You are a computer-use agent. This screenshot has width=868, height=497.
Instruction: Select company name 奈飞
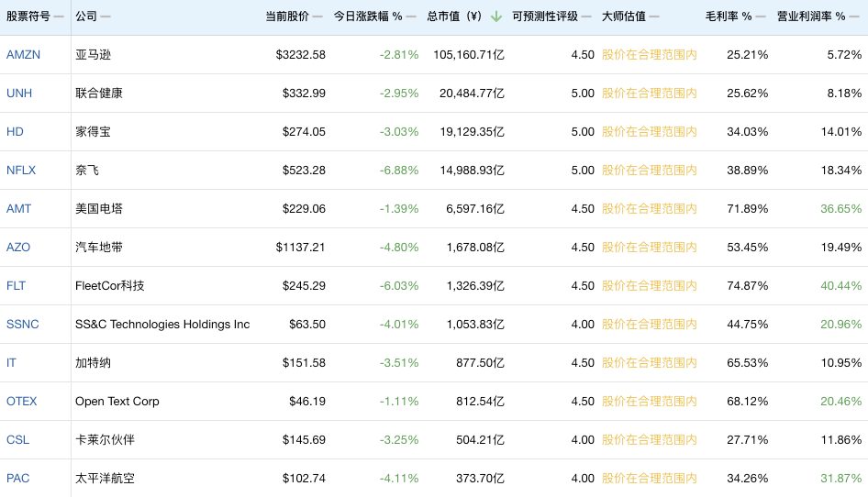pyautogui.click(x=87, y=170)
